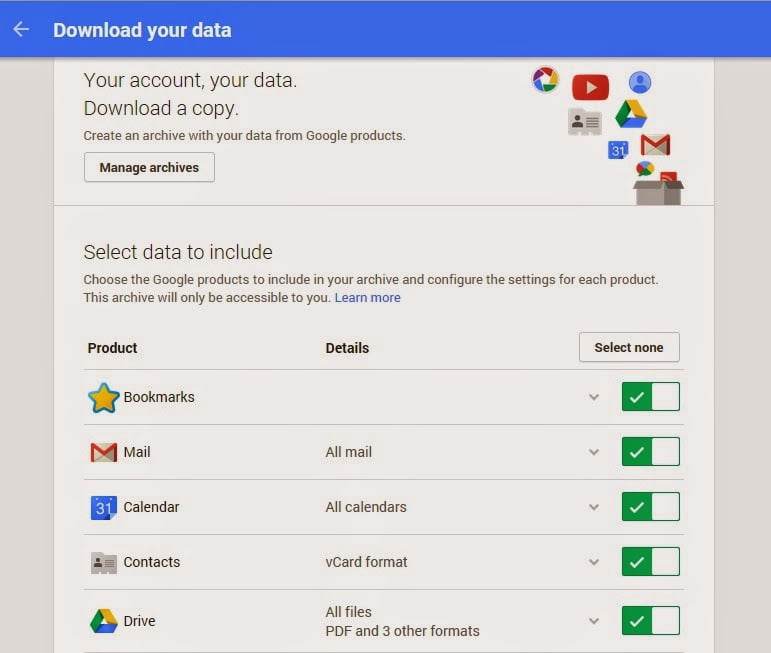The image size is (771, 653).
Task: Expand Mail options chevron
Action: (594, 452)
